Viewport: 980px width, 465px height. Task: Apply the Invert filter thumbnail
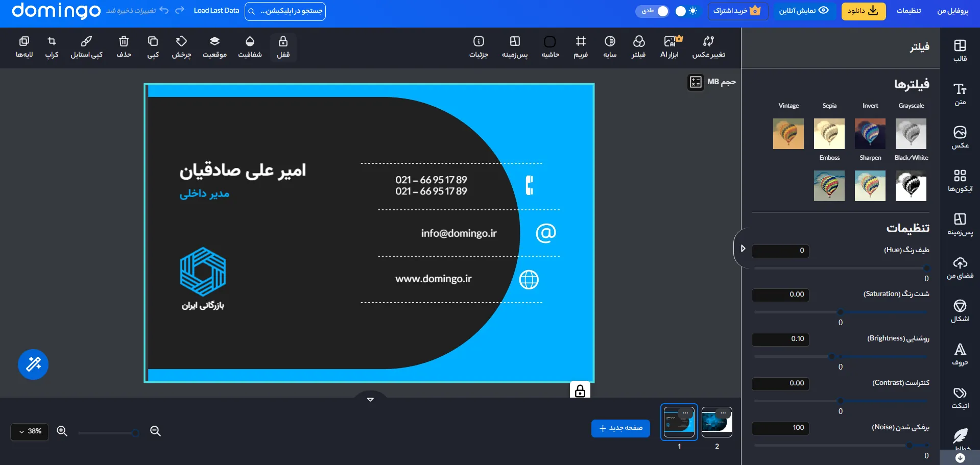pyautogui.click(x=870, y=134)
